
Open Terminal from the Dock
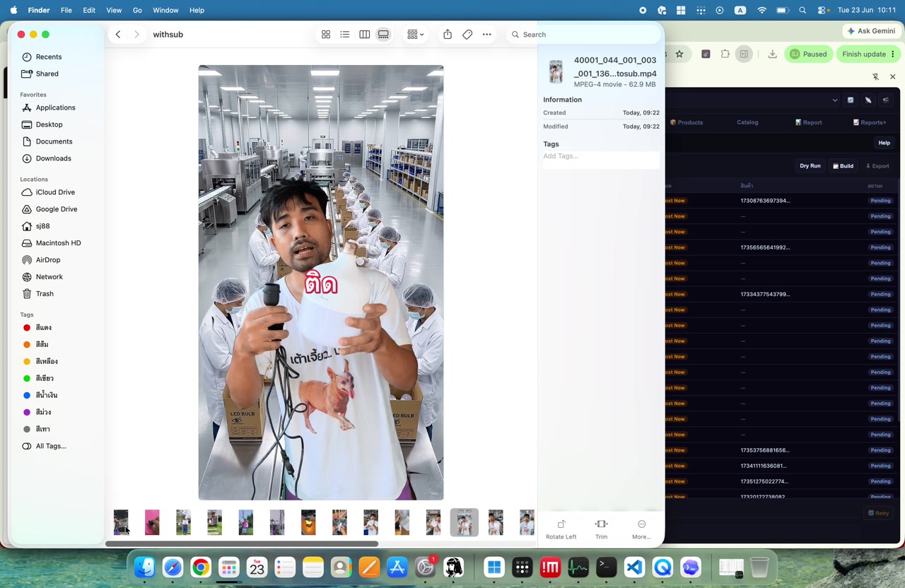point(606,568)
